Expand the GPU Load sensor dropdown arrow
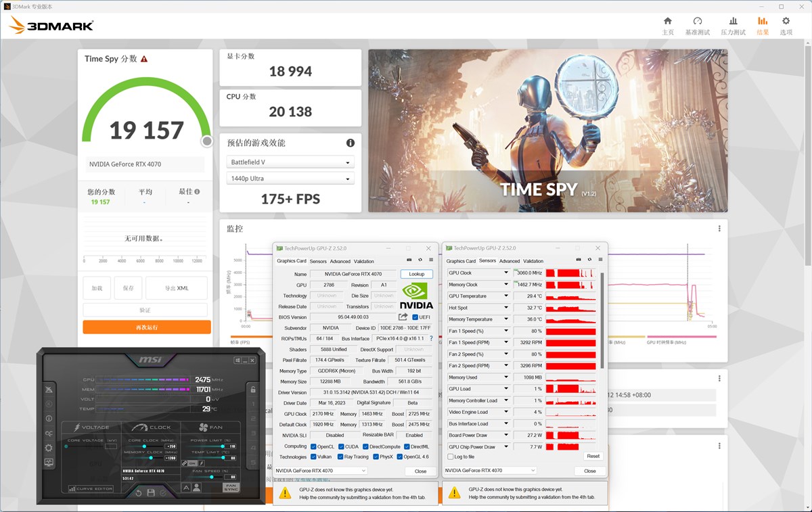This screenshot has height=512, width=812. click(x=505, y=389)
